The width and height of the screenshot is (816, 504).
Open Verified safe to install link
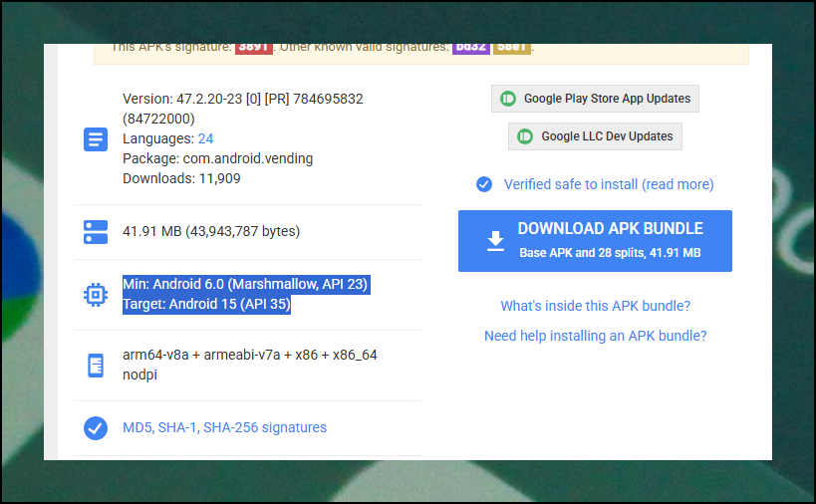pyautogui.click(x=609, y=184)
